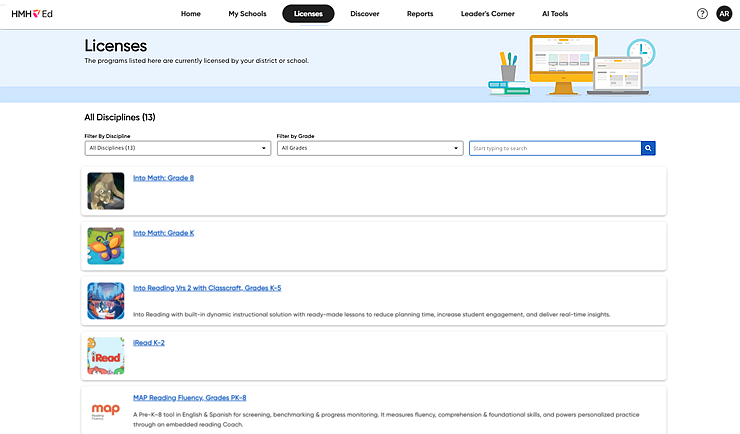Open the My Schools tab
740x434 pixels.
click(x=247, y=14)
